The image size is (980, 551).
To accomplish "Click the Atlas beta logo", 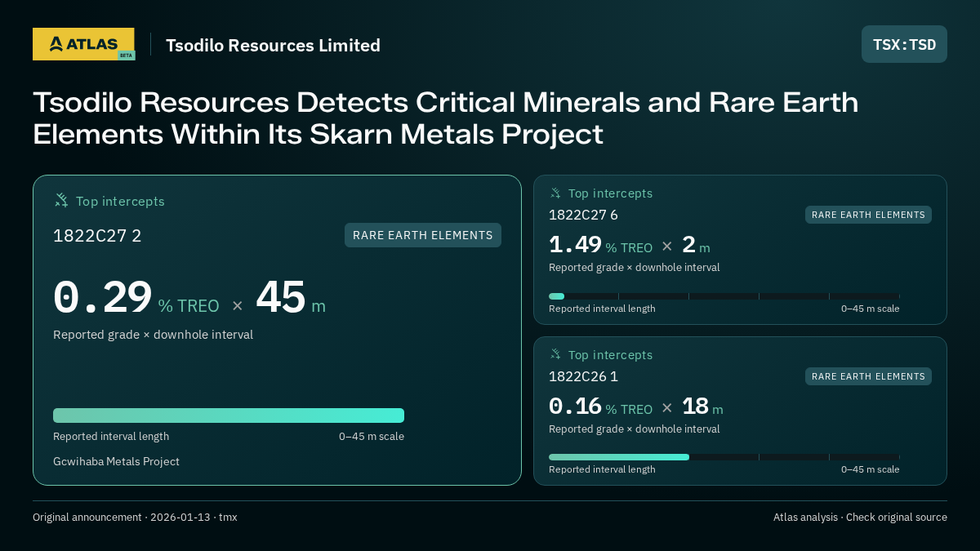I will (x=83, y=44).
